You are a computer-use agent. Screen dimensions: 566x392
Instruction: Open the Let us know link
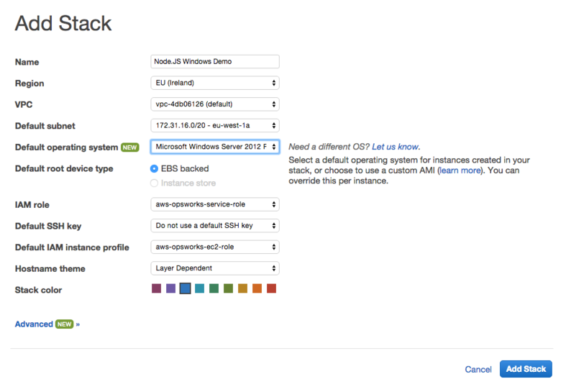point(396,147)
